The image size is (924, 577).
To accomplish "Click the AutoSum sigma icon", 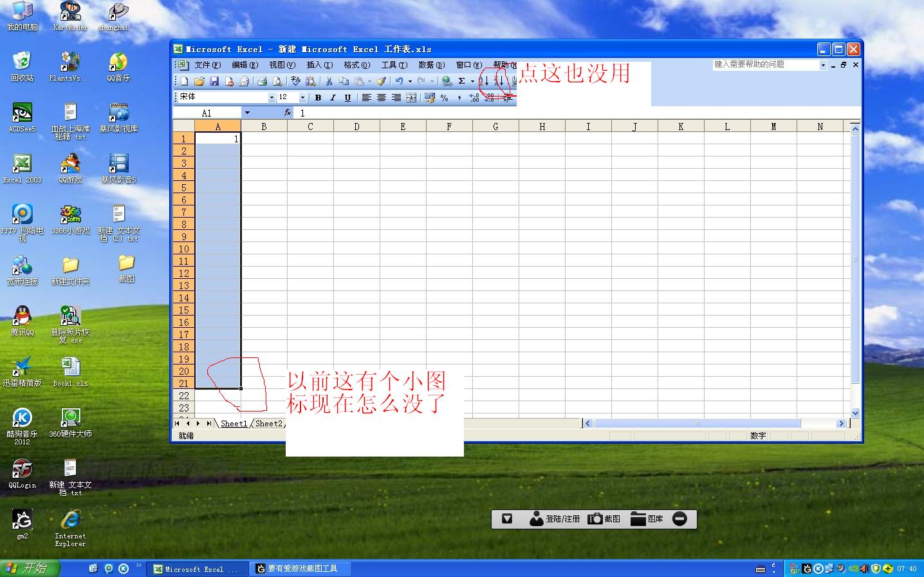I will (x=461, y=81).
